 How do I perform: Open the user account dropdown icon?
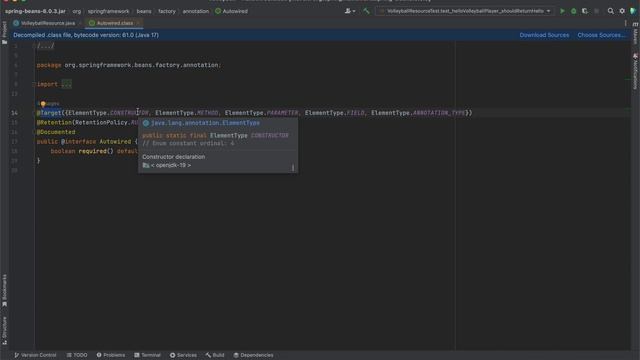click(350, 11)
